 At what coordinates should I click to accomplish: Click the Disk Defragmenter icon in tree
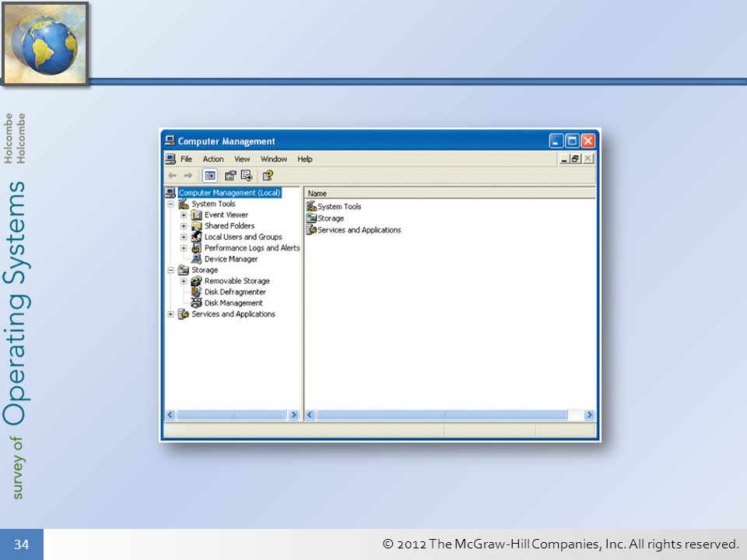[x=196, y=292]
